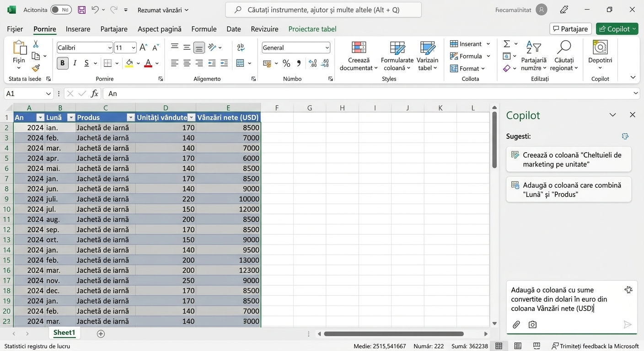Toggle bold formatting button
The image size is (644, 351).
coord(63,63)
